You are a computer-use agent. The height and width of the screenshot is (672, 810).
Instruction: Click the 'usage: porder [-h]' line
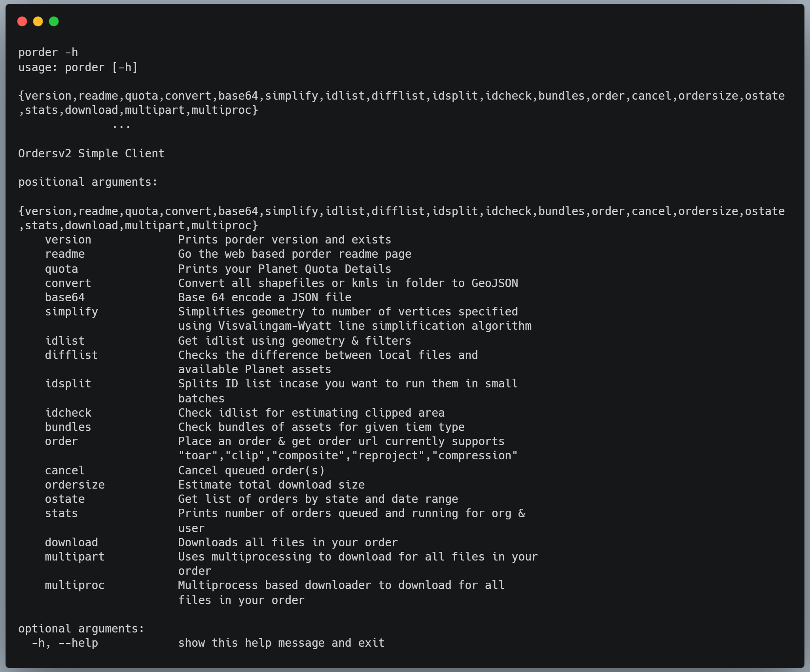click(78, 67)
